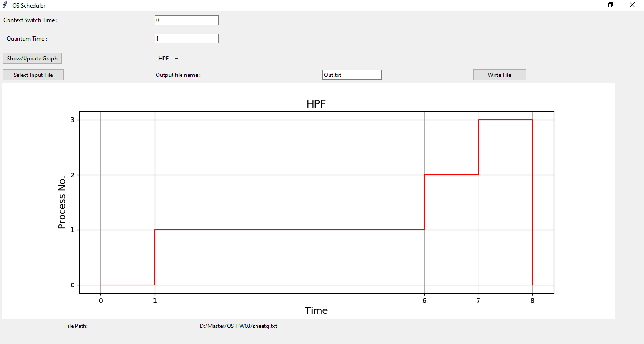Click the Out.txt output file name field
Image resolution: width=644 pixels, height=344 pixels.
coord(352,75)
